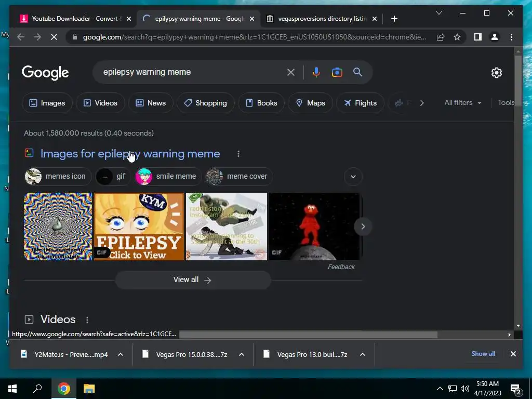This screenshot has width=532, height=399.
Task: Open Vegas Pro 13 download options
Action: pyautogui.click(x=362, y=354)
